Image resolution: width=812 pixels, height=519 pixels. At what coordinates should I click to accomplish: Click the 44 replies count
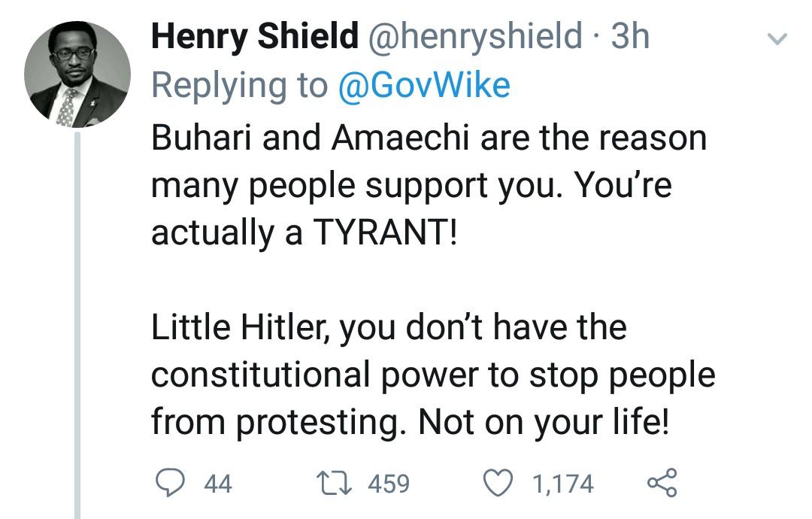click(x=218, y=483)
